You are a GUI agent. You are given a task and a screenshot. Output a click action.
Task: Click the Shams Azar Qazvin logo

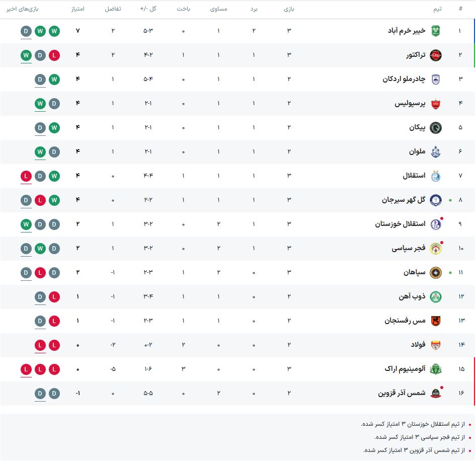(x=436, y=393)
